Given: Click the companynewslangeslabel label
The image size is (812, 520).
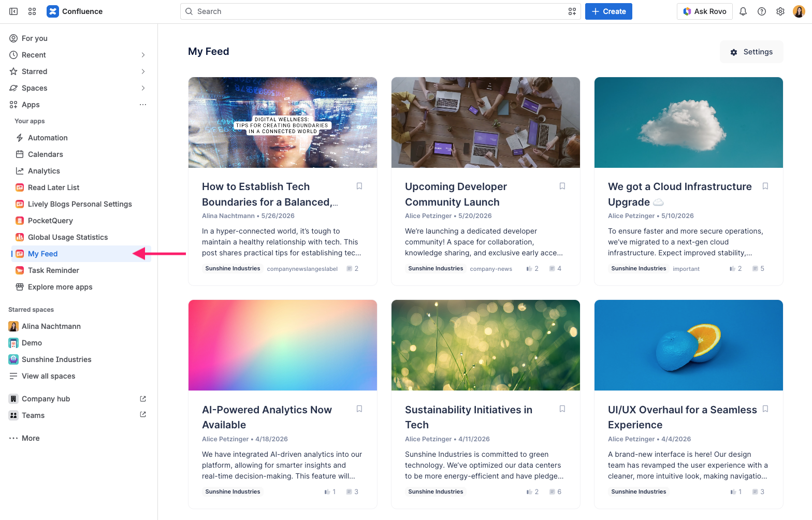Looking at the screenshot, I should pos(302,269).
